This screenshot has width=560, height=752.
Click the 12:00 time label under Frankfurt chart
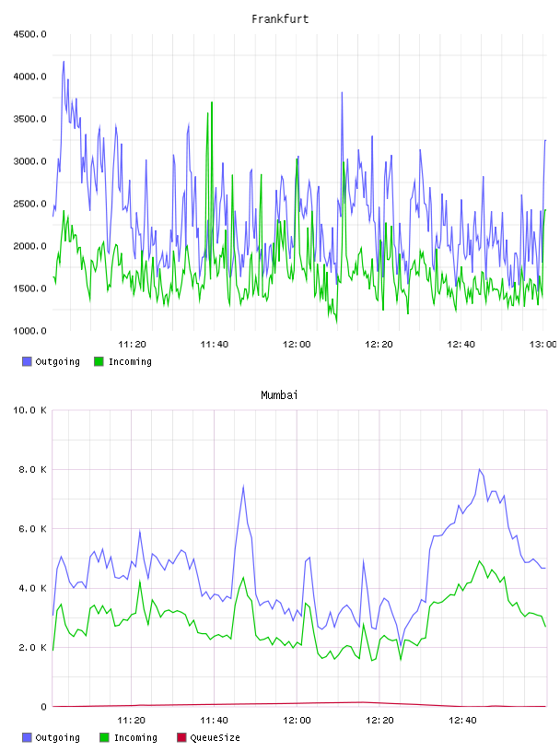[x=297, y=345]
